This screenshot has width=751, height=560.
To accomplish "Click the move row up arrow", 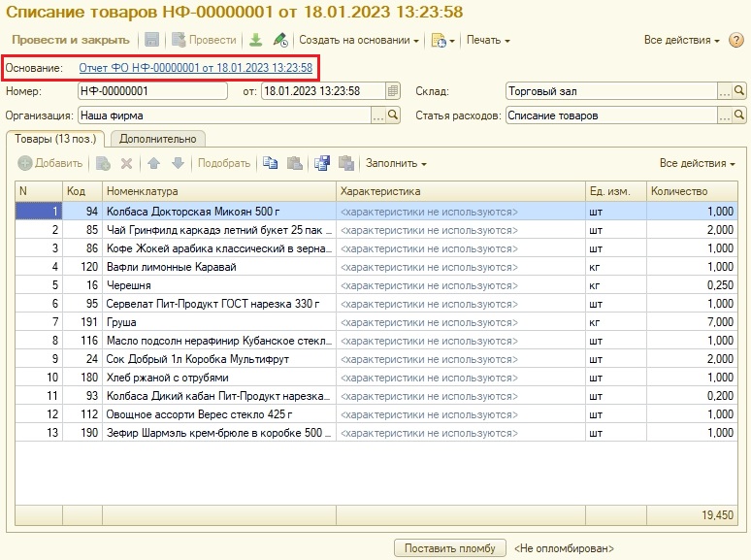I will tap(153, 163).
